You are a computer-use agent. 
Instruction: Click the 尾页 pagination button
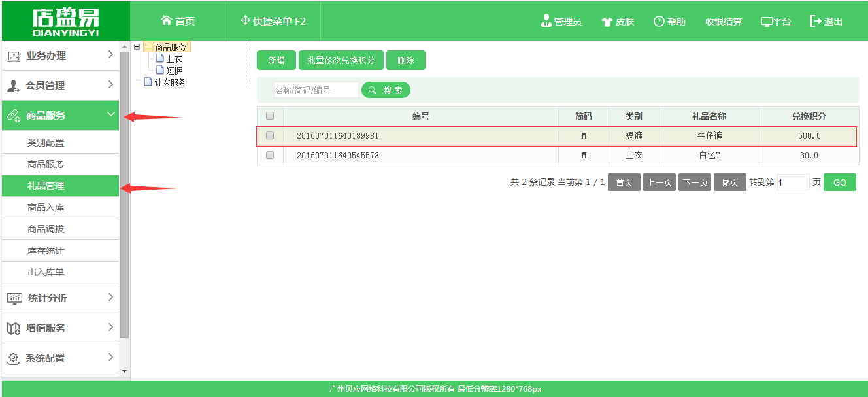point(730,182)
